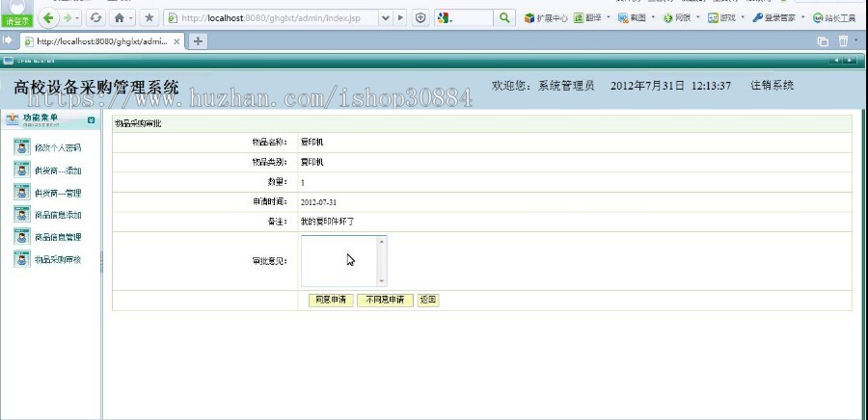
Task: Reload the page with the refresh icon
Action: pos(95,17)
